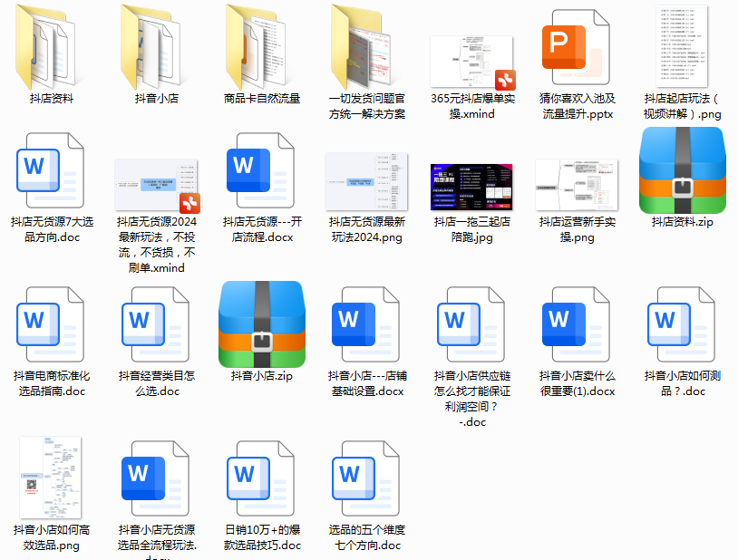Viewport: 738px width, 560px height.
Task: Click the Word icon of 抖店无货源---开店流程.docx
Action: tap(261, 170)
